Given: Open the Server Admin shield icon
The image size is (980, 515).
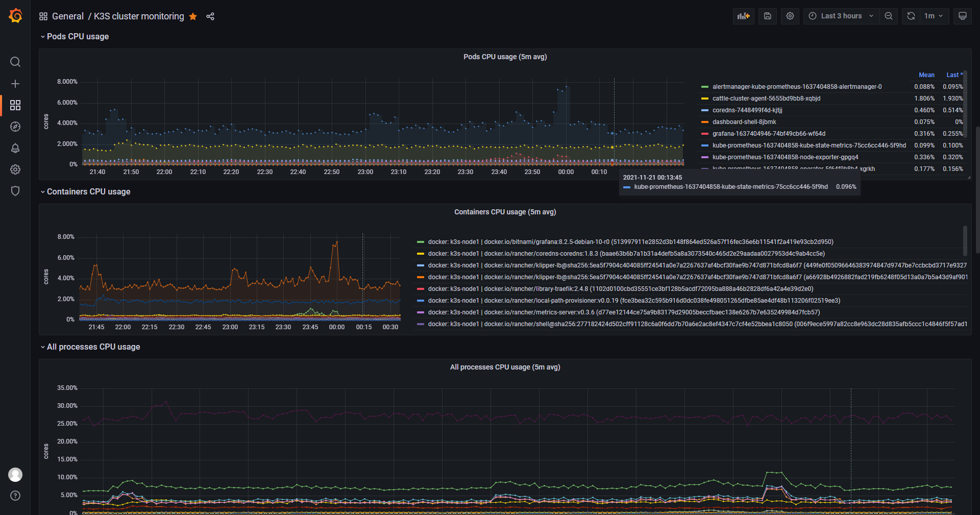Looking at the screenshot, I should [15, 191].
